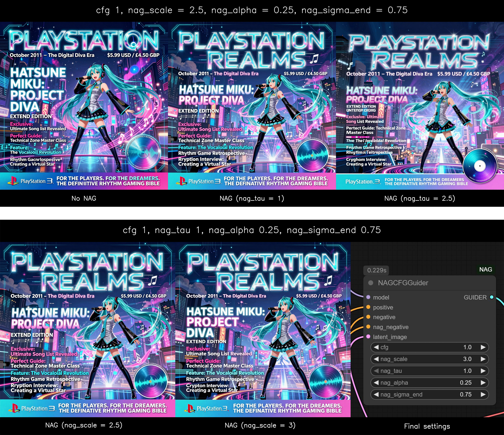The height and width of the screenshot is (435, 504).
Task: Click the nag_alpha 0.25 value field
Action: point(466,383)
